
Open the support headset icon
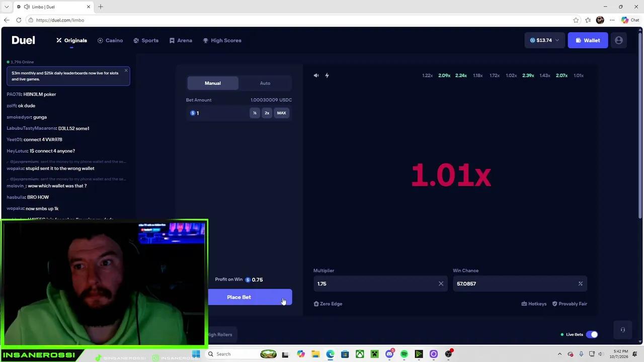(x=622, y=330)
